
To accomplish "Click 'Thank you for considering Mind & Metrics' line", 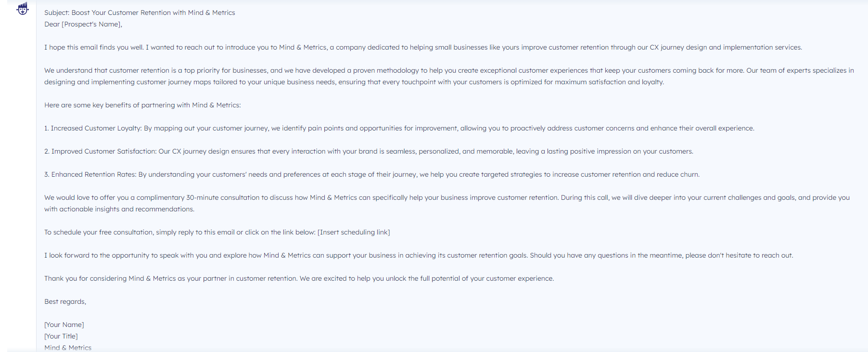I will pos(299,278).
